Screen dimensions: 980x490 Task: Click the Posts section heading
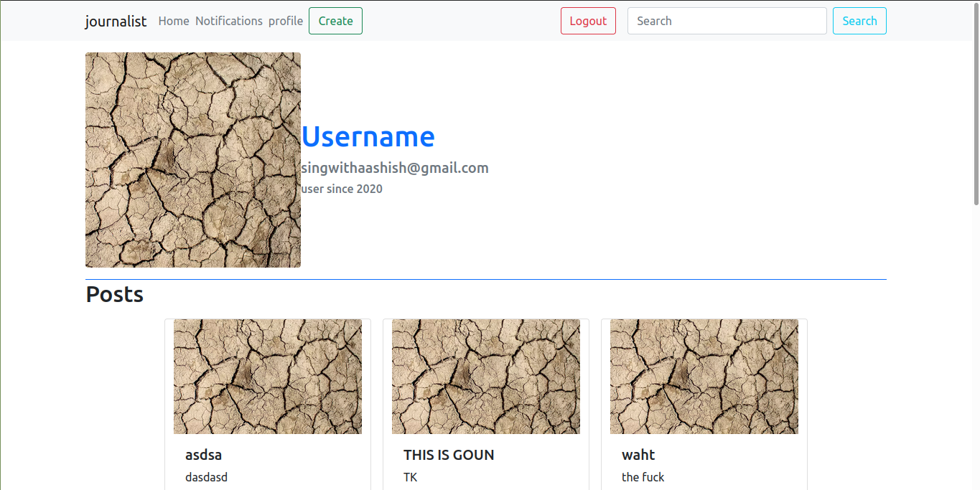[x=115, y=295]
